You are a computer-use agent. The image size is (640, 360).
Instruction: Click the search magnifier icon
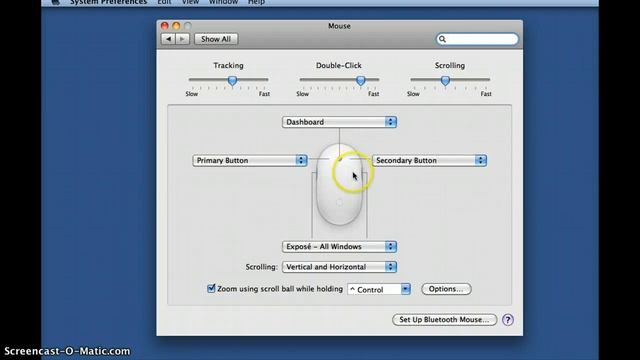[442, 39]
